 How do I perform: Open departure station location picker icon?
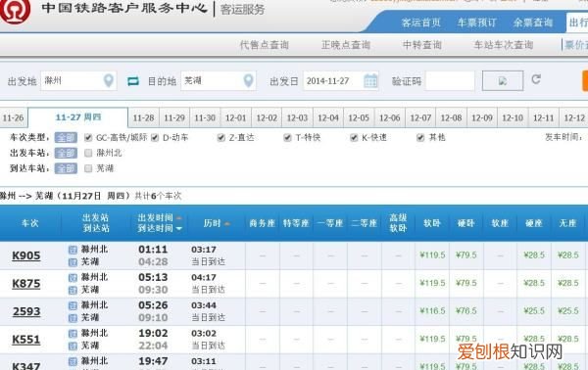(109, 80)
